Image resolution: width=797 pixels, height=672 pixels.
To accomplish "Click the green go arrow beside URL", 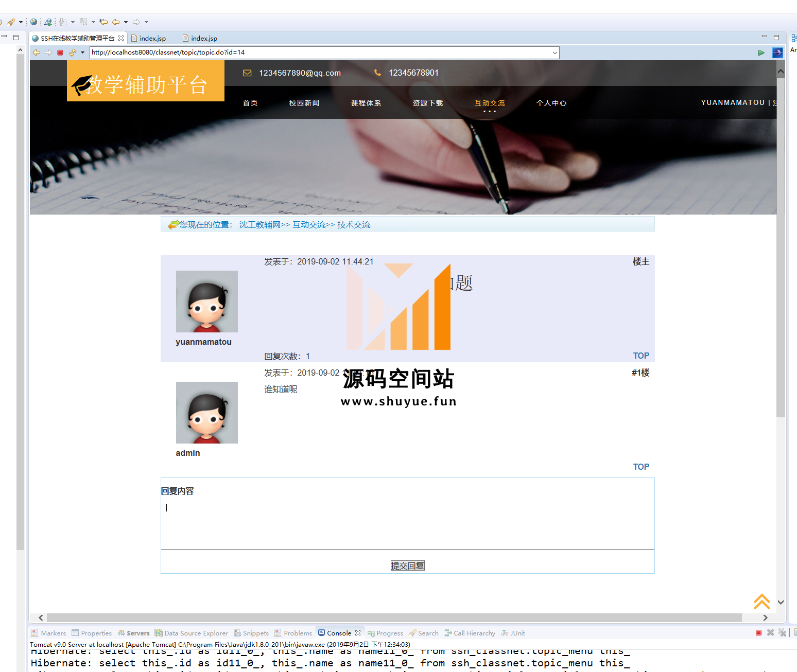I will (x=761, y=52).
